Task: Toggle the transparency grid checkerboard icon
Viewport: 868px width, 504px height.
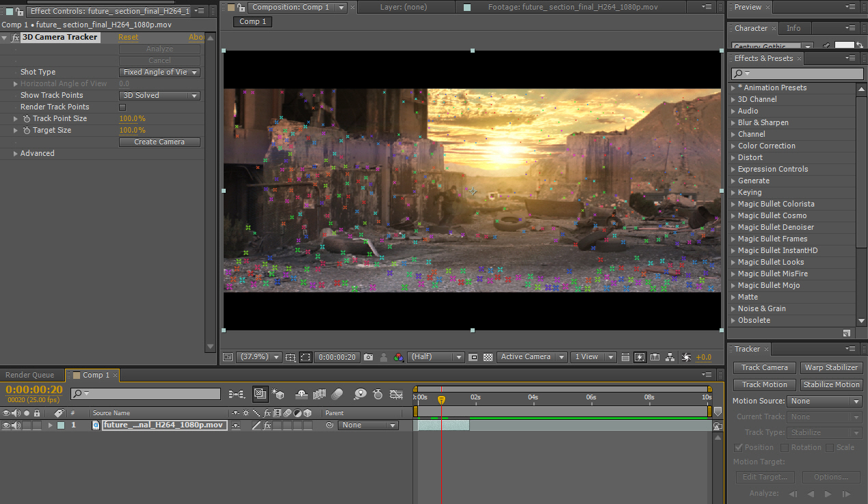Action: (488, 357)
